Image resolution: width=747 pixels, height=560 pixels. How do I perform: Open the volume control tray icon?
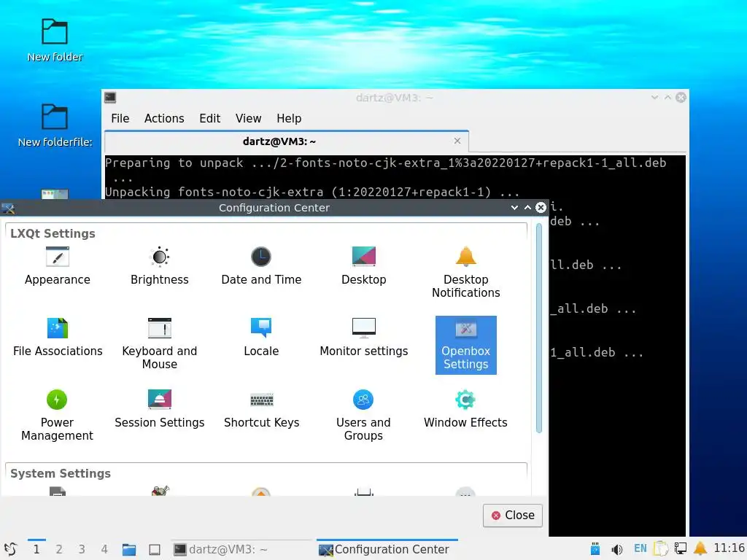tap(617, 550)
